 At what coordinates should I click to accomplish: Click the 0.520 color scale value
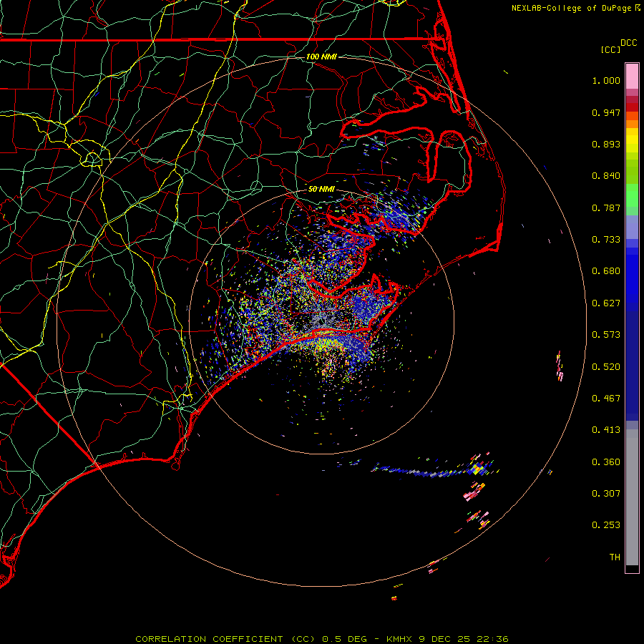tap(606, 367)
